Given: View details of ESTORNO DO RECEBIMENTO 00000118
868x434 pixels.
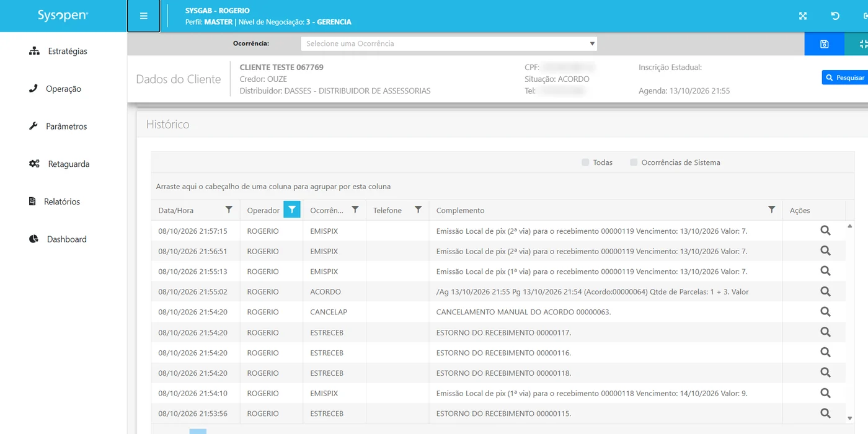Looking at the screenshot, I should (825, 373).
